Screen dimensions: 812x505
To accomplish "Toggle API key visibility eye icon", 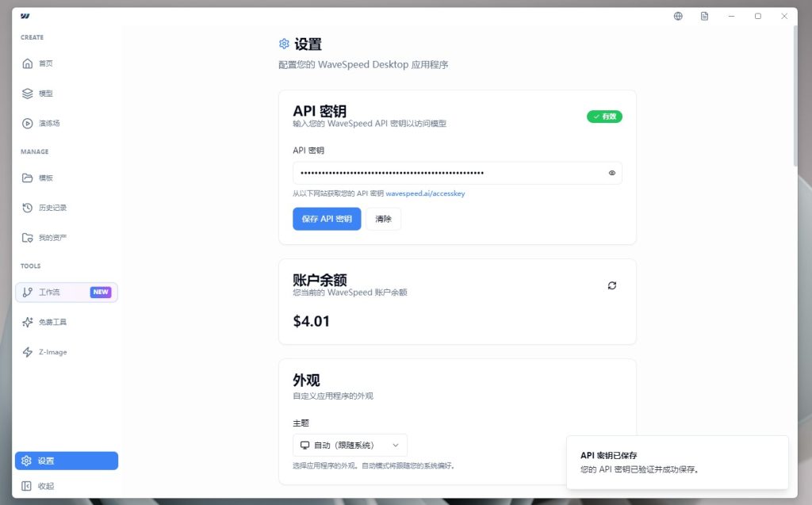I will [x=611, y=173].
